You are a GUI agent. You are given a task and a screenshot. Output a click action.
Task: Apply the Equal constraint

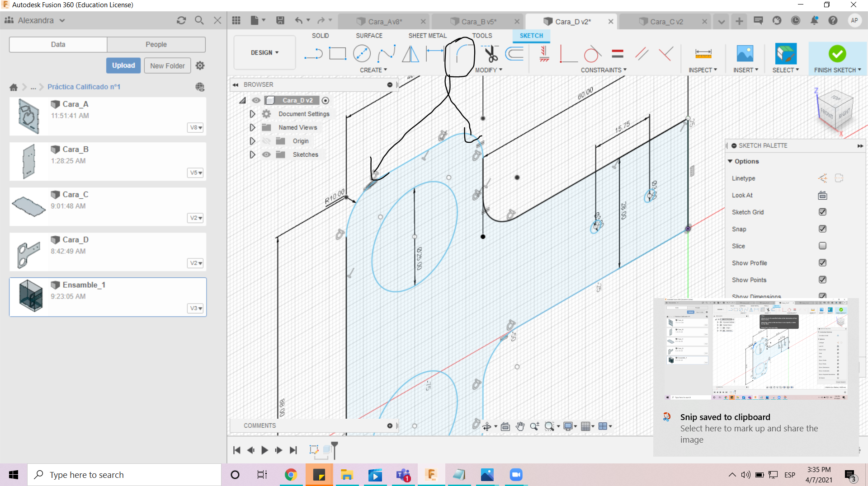tap(618, 54)
